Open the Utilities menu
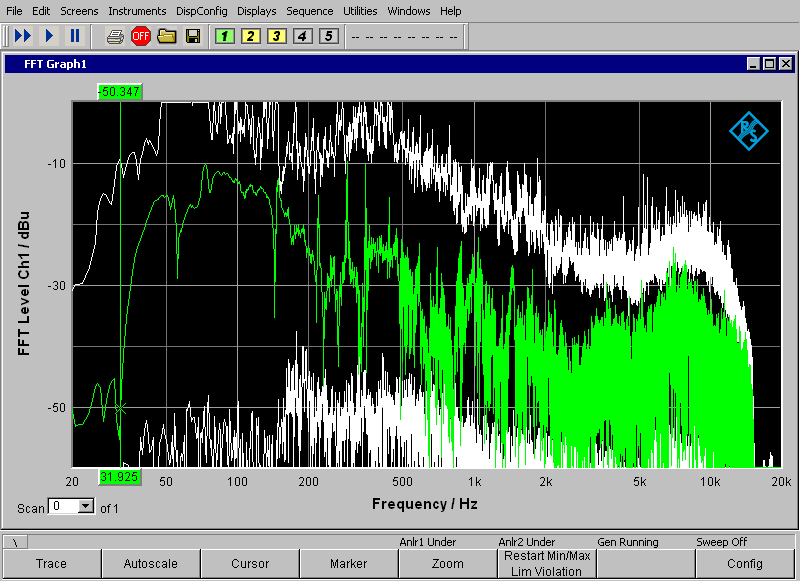This screenshot has height=581, width=800. point(360,11)
